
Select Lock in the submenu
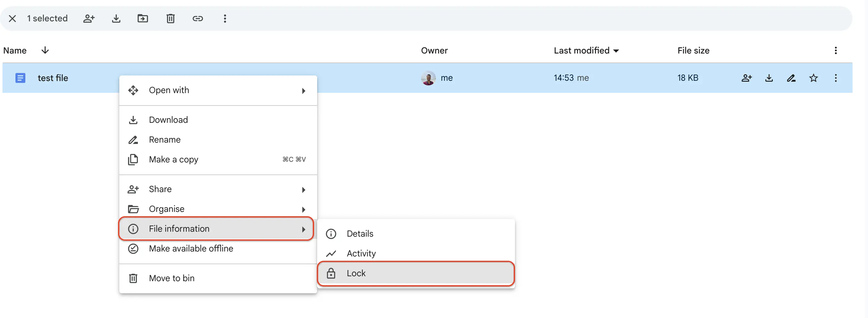tap(416, 273)
